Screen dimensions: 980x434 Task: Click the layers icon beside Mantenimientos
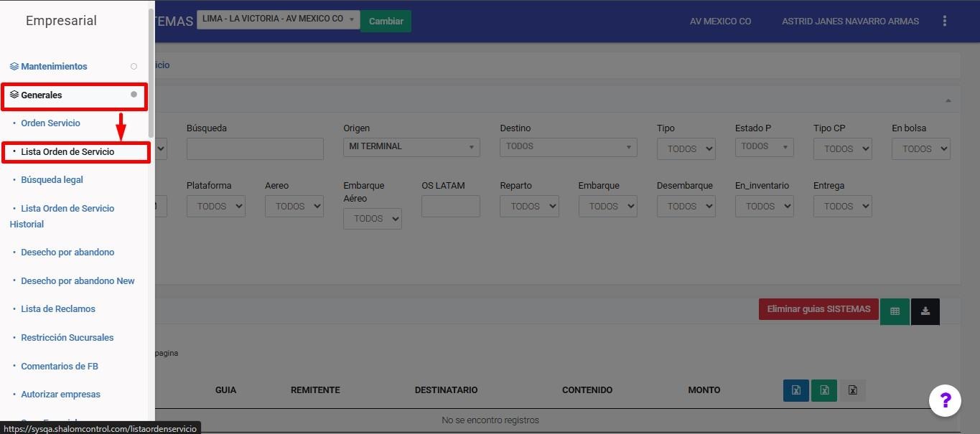click(14, 66)
